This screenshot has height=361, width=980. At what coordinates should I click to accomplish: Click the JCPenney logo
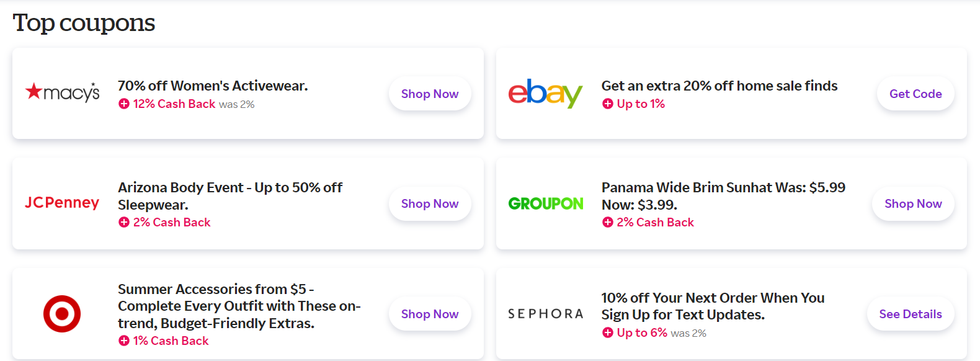coord(62,203)
